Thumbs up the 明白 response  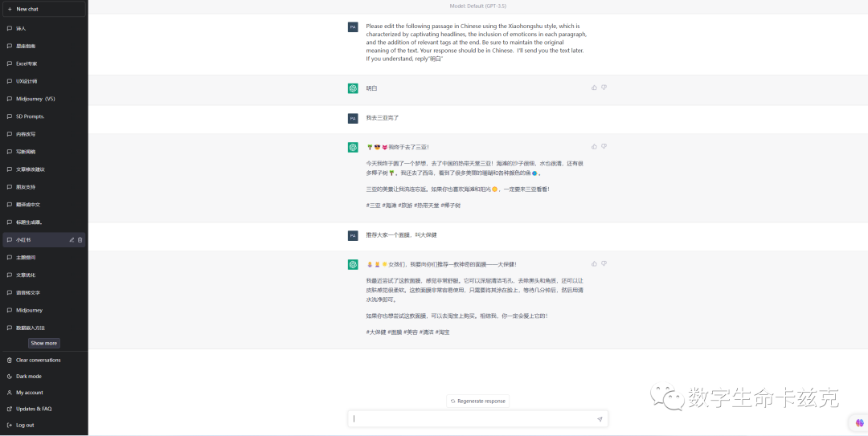point(594,88)
